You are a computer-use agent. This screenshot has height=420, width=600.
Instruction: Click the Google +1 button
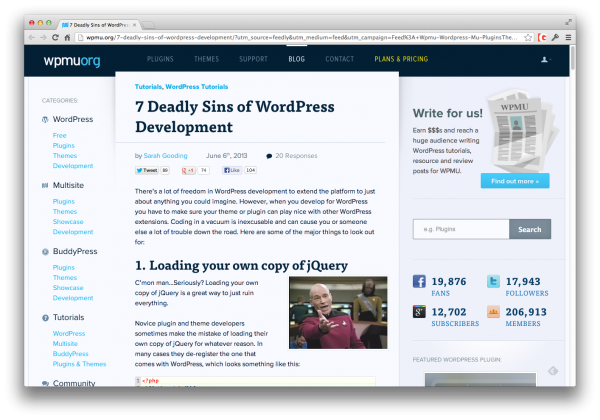pyautogui.click(x=188, y=170)
